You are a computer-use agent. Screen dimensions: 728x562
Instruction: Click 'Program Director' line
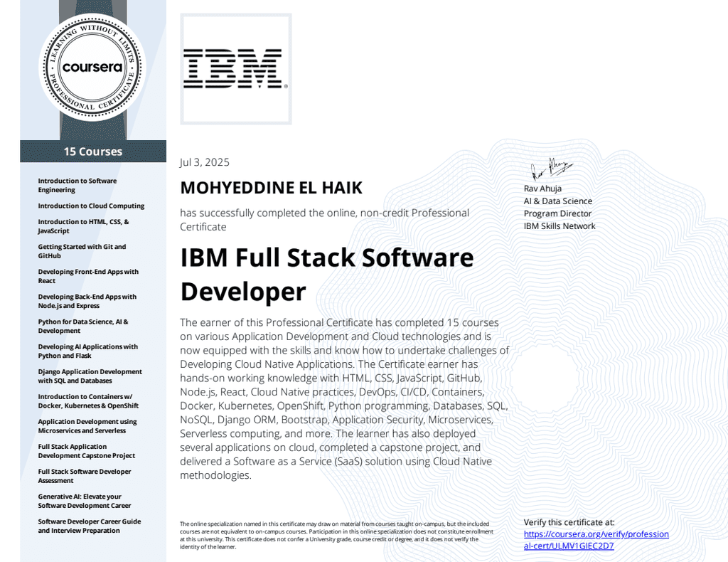tap(557, 213)
